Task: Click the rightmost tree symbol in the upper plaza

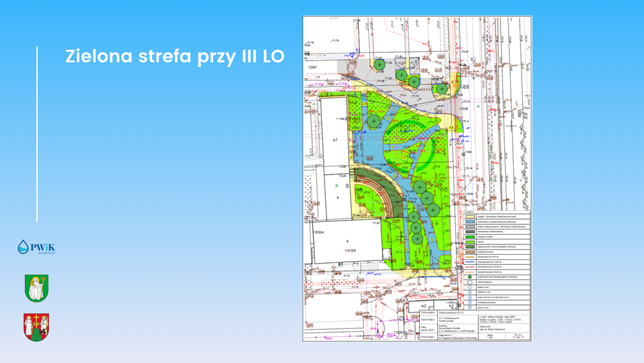Action: [441, 89]
